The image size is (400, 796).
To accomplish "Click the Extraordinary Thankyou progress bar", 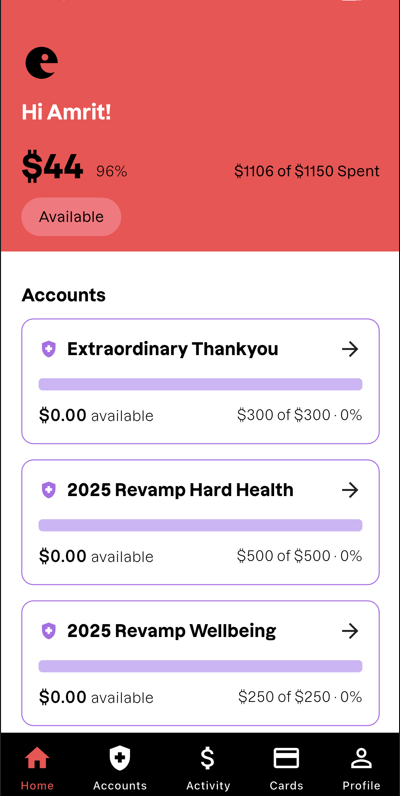I will click(x=201, y=384).
